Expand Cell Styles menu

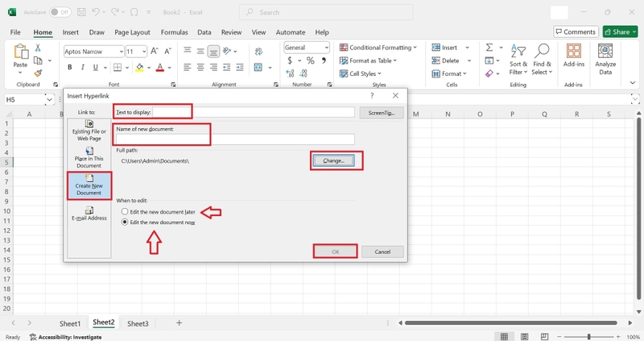coord(360,73)
